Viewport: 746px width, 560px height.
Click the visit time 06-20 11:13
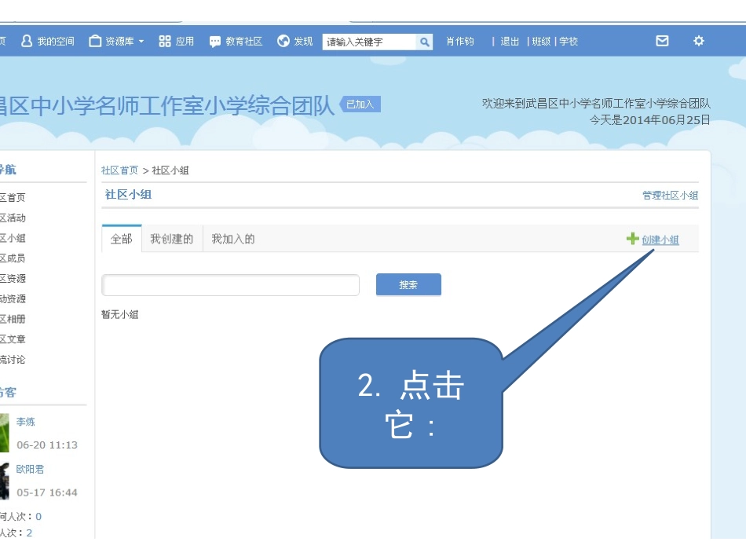click(47, 445)
